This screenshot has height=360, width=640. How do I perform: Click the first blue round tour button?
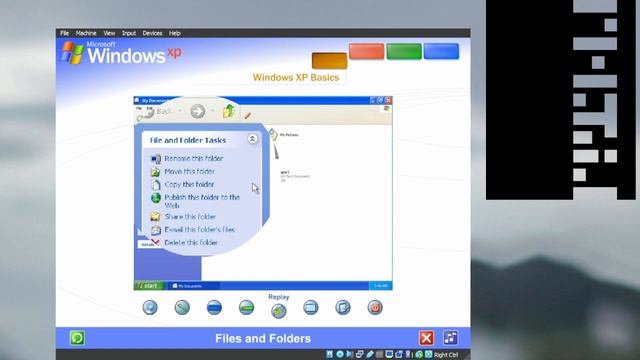click(x=150, y=307)
